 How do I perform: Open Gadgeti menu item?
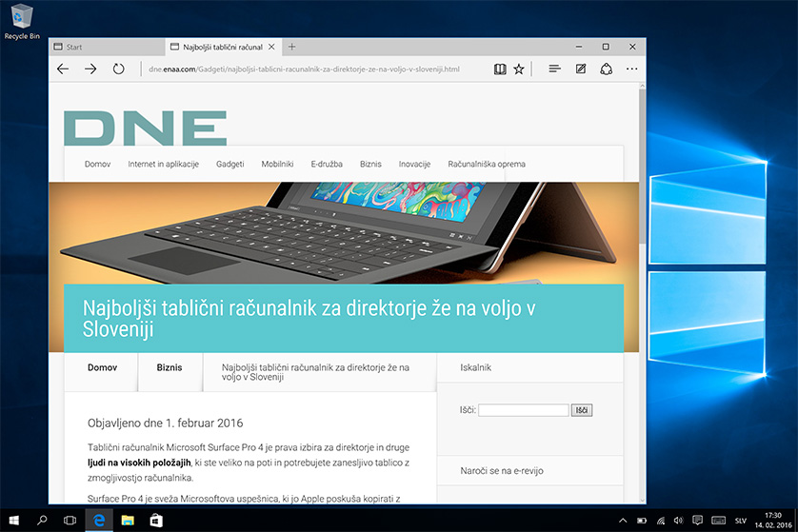click(230, 164)
